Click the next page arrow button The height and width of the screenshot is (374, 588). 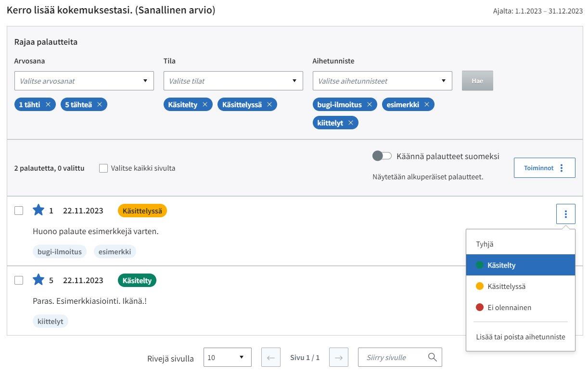point(339,358)
